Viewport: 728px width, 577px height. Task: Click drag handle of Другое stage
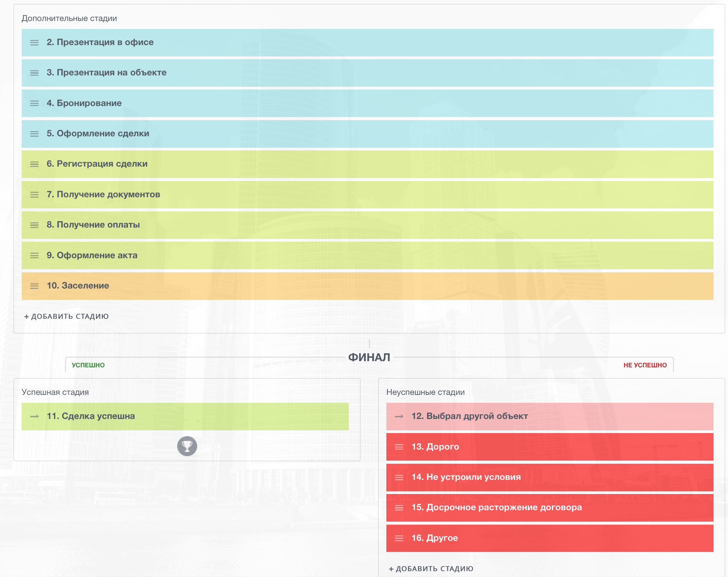pyautogui.click(x=399, y=538)
